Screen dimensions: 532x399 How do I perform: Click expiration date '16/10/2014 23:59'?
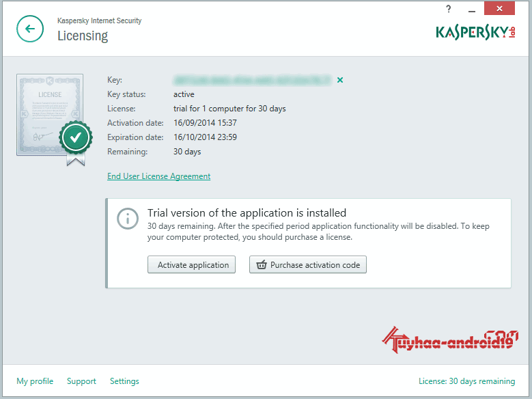(x=206, y=137)
